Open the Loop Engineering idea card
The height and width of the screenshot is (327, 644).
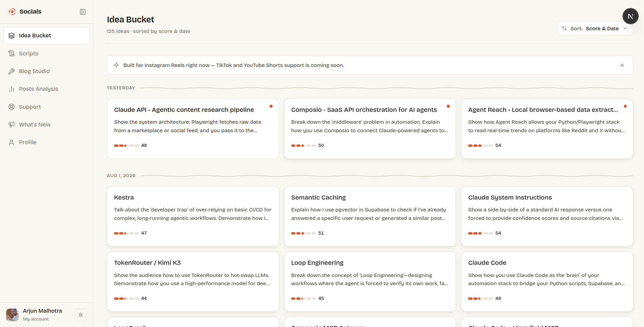[370, 282]
